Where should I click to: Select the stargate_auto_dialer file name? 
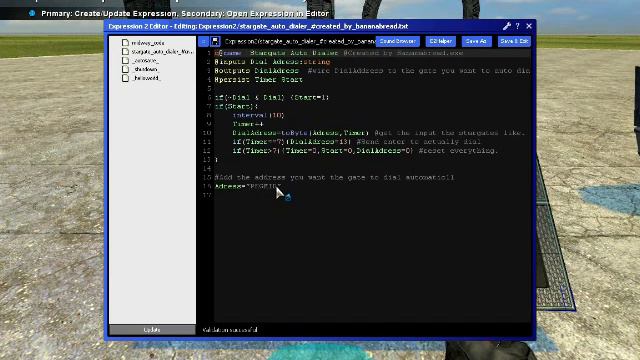162,52
